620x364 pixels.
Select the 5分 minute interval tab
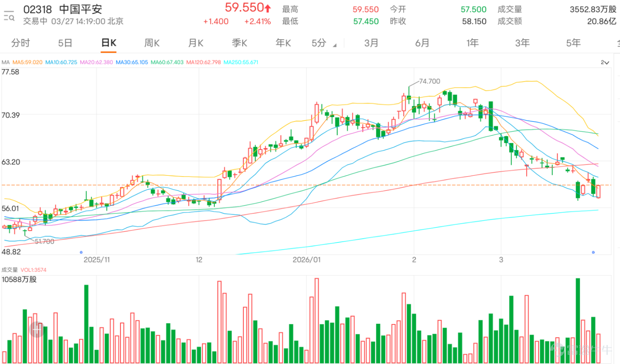319,43
